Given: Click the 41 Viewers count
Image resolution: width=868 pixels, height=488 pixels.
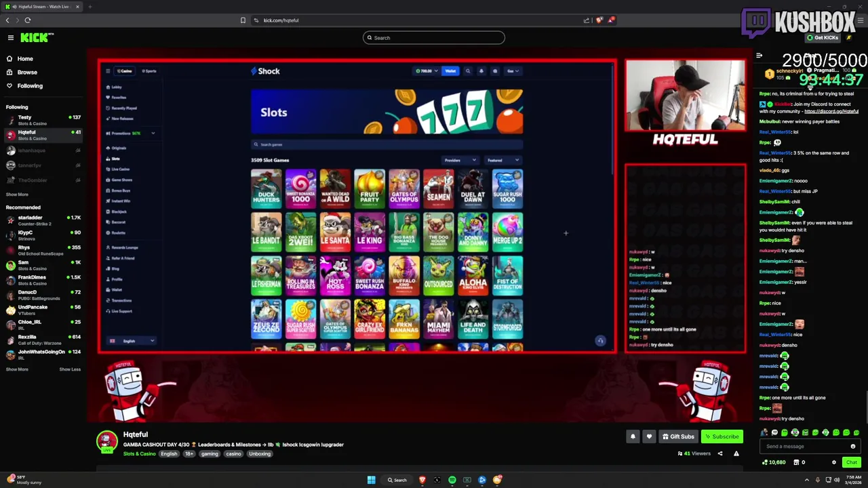Looking at the screenshot, I should pyautogui.click(x=694, y=453).
